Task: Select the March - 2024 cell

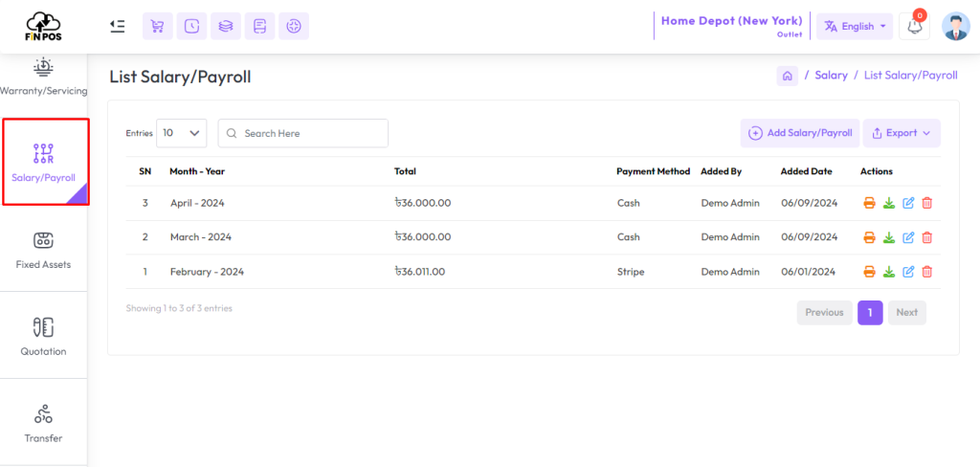Action: point(201,237)
